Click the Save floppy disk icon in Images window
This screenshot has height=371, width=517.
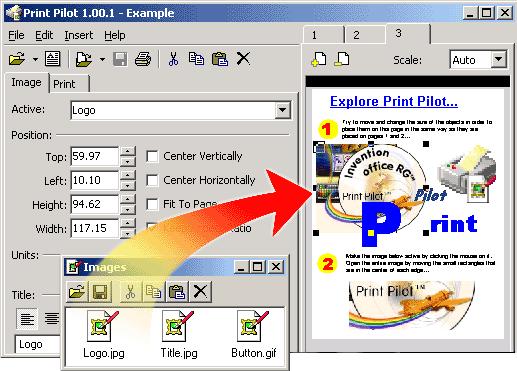[x=100, y=292]
